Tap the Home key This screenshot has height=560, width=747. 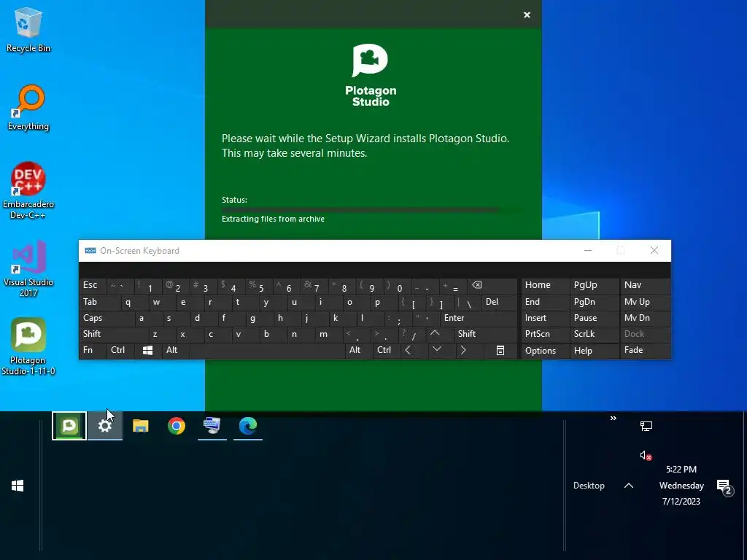pyautogui.click(x=545, y=286)
